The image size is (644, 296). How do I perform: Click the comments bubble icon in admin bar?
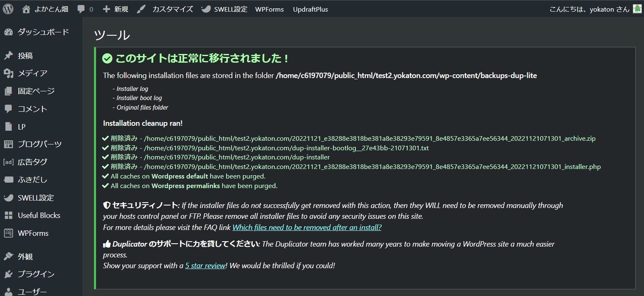81,9
